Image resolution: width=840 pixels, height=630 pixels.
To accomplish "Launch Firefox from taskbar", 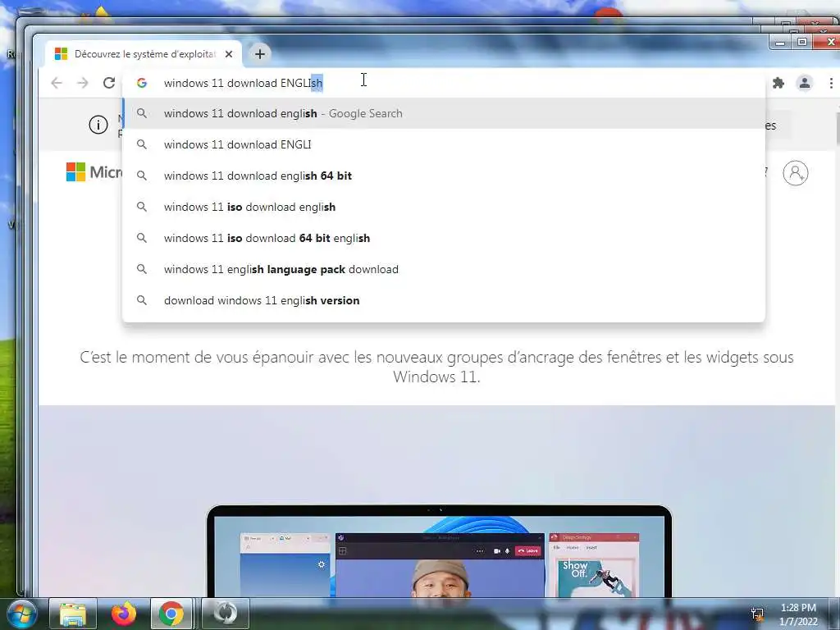I will 123,614.
